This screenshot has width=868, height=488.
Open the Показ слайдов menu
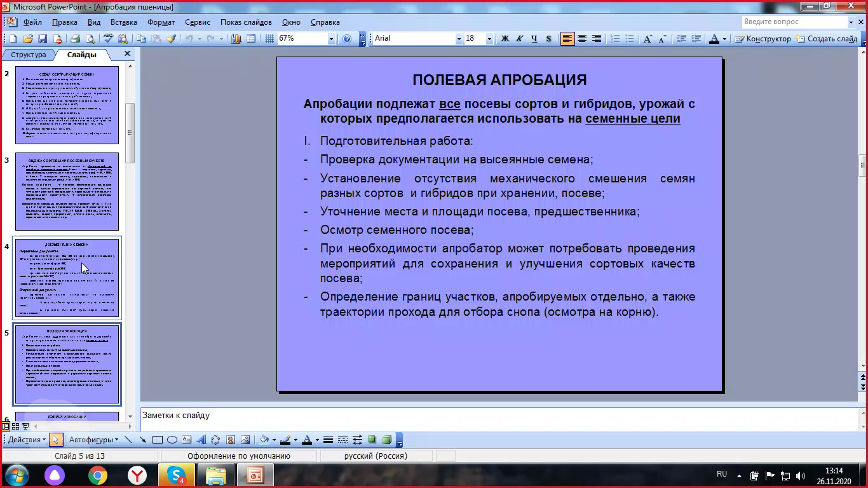pyautogui.click(x=246, y=22)
